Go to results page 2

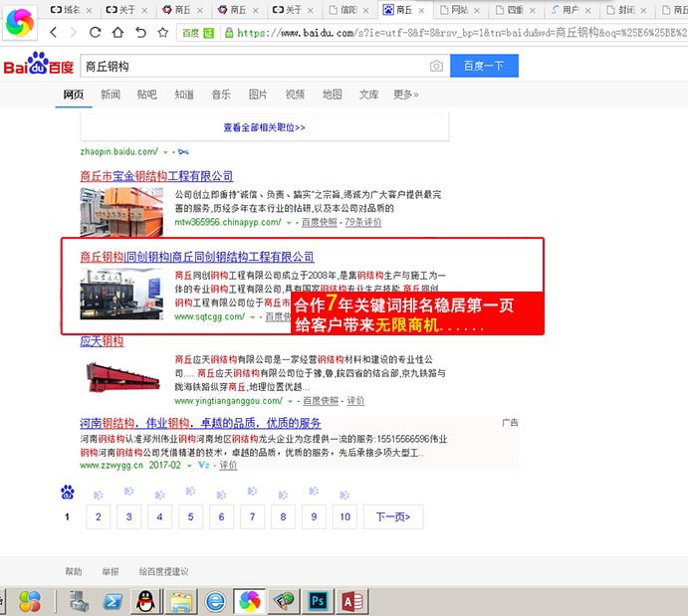pos(99,516)
